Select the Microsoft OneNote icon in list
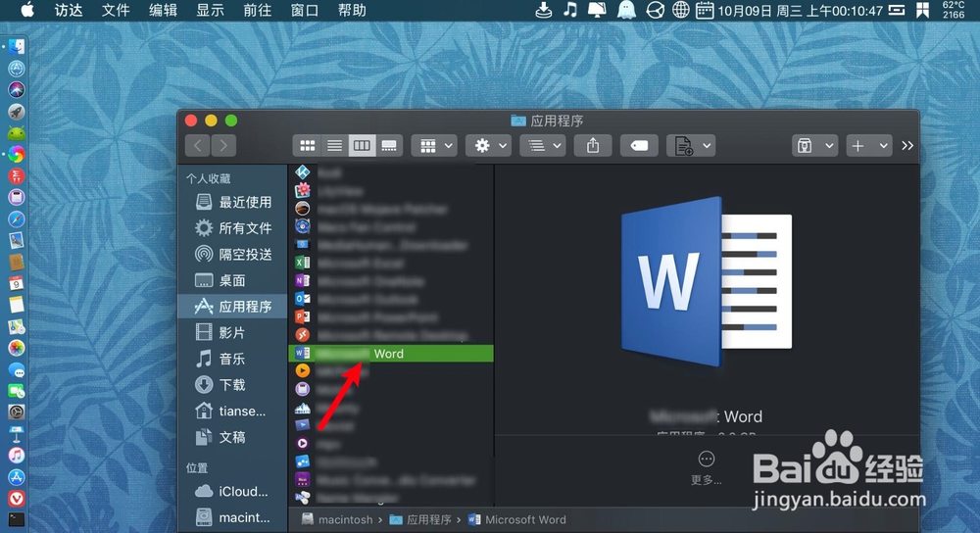980x533 pixels. click(x=303, y=280)
